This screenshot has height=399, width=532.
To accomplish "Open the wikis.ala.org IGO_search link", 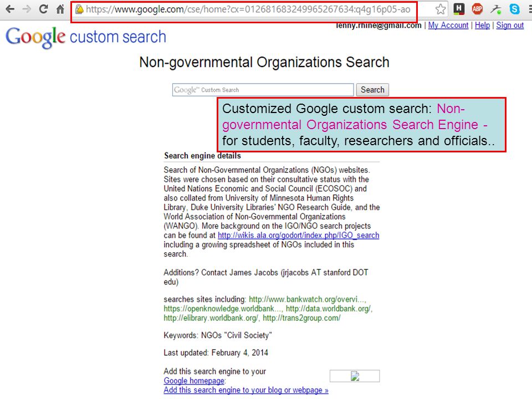I will click(298, 235).
